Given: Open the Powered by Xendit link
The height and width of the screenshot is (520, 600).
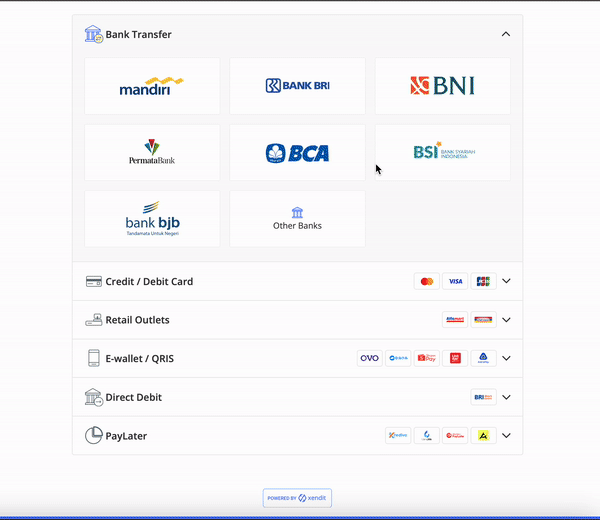Looking at the screenshot, I should pyautogui.click(x=297, y=498).
